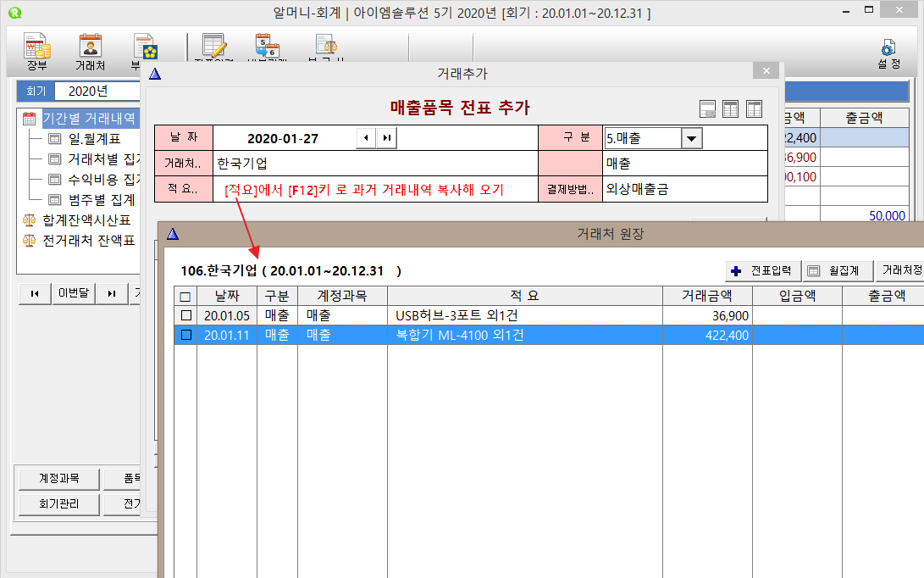Open the 회기 2020년 year selector

click(x=97, y=92)
